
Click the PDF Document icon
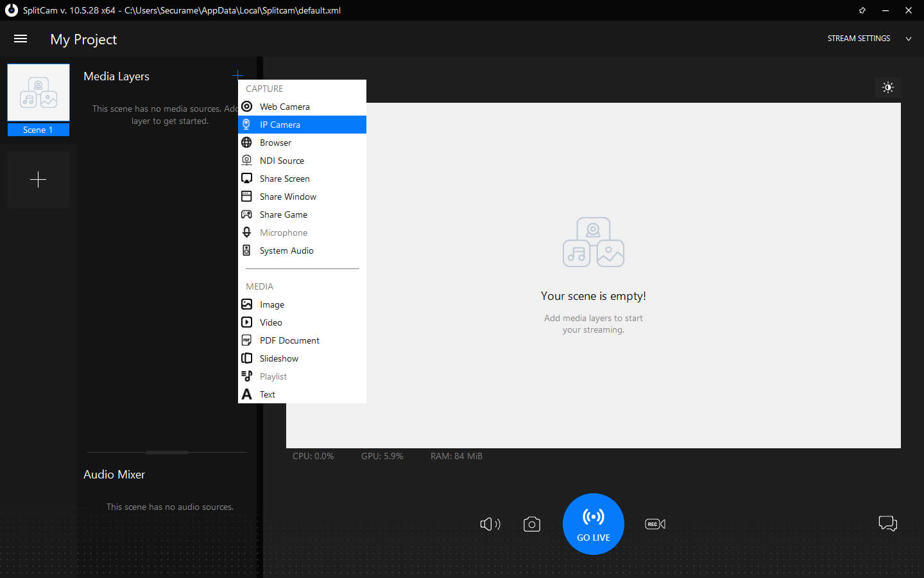(x=246, y=340)
